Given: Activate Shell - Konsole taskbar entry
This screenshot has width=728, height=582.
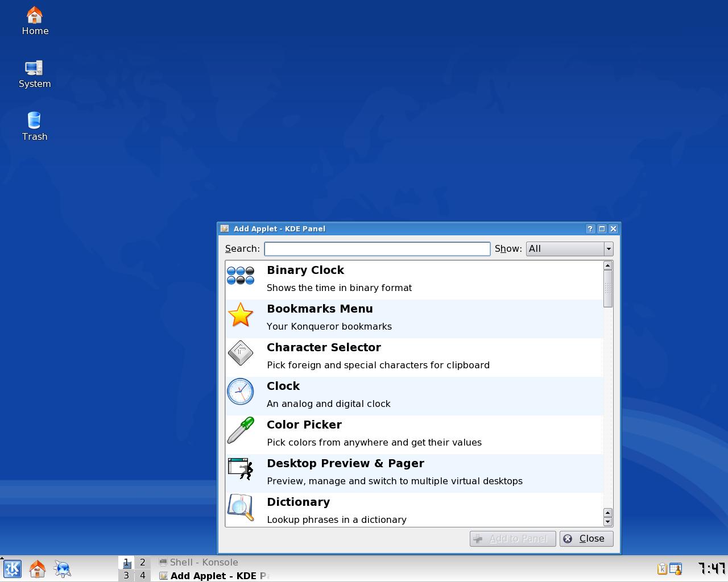Looking at the screenshot, I should pyautogui.click(x=213, y=562).
